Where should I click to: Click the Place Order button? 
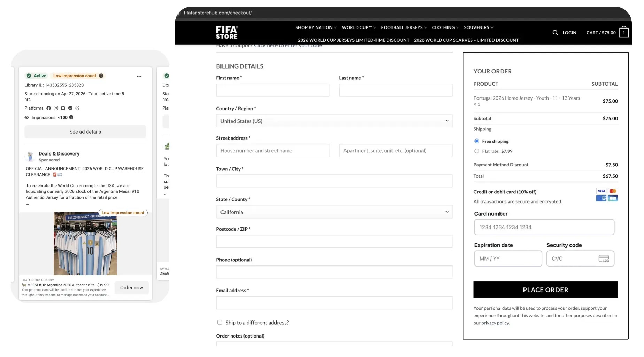pyautogui.click(x=545, y=289)
